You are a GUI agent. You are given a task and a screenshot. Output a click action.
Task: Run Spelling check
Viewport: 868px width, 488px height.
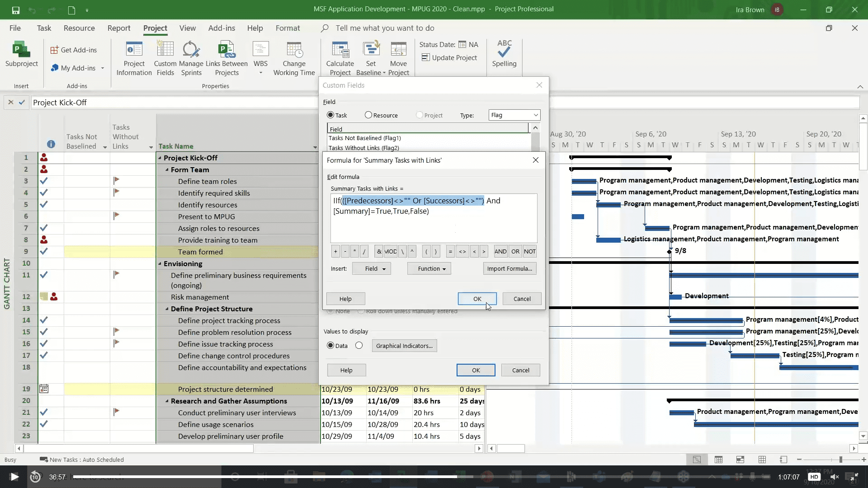[504, 54]
